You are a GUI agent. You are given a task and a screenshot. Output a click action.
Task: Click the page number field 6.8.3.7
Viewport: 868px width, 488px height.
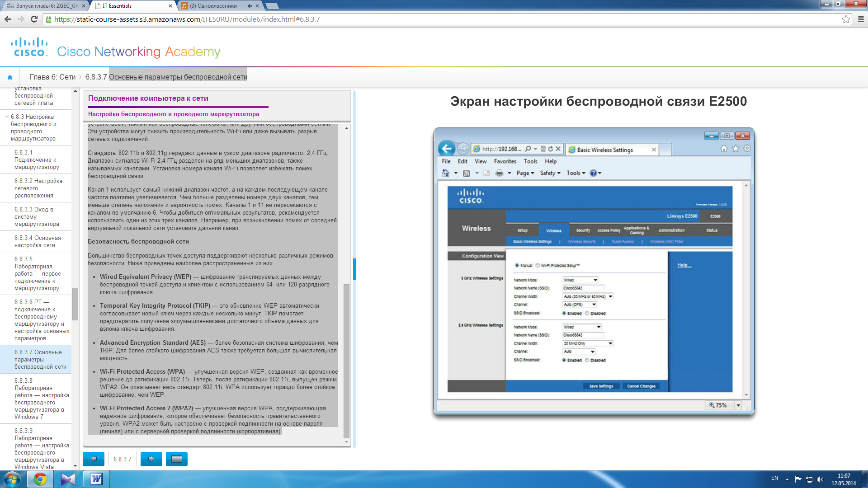123,459
